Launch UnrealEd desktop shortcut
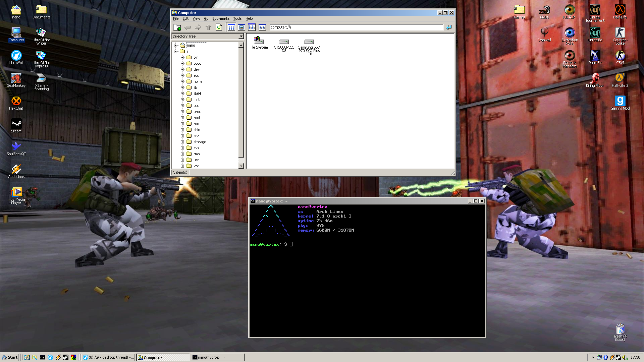The width and height of the screenshot is (644, 362). [595, 35]
